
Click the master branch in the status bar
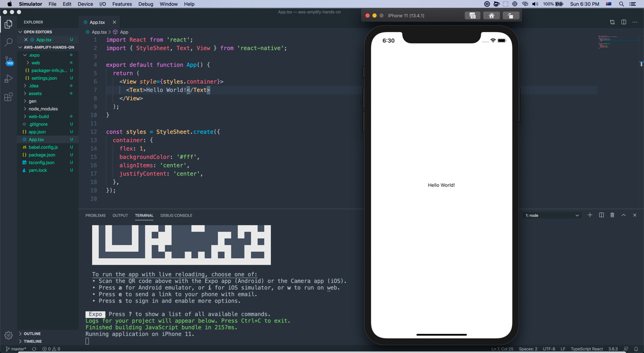click(16, 349)
